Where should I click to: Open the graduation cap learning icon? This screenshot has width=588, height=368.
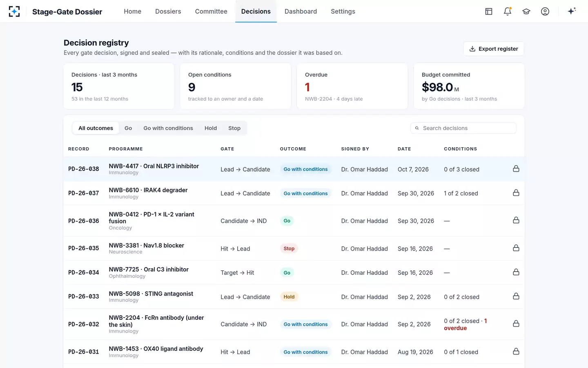click(x=526, y=11)
